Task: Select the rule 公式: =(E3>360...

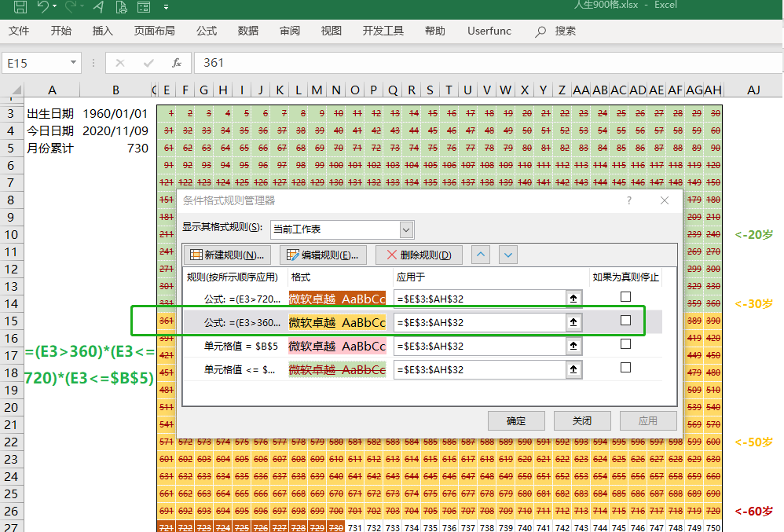Action: 242,322
